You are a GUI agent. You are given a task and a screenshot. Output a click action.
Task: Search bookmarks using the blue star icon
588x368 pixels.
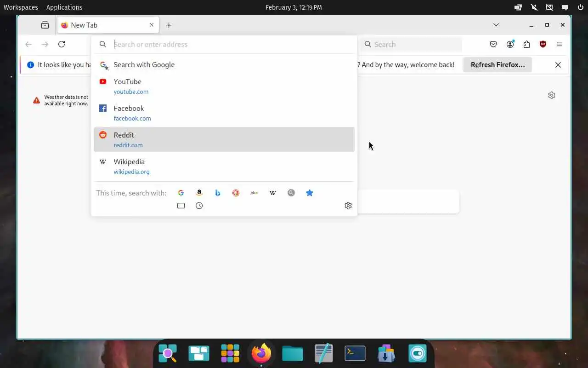(x=310, y=193)
